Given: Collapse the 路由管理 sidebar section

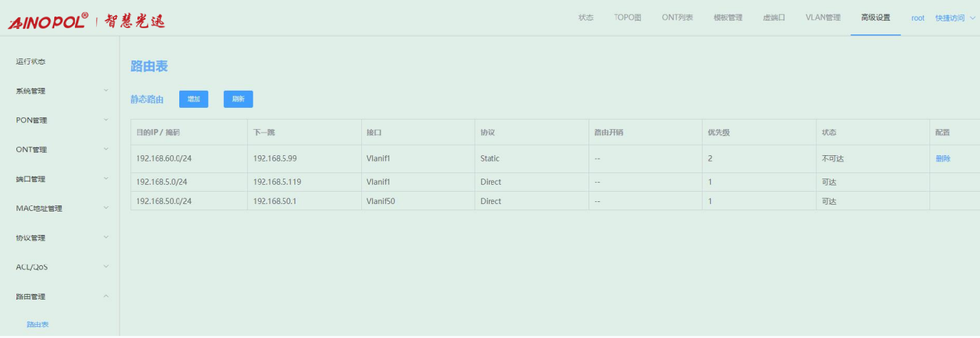Looking at the screenshot, I should tap(60, 297).
